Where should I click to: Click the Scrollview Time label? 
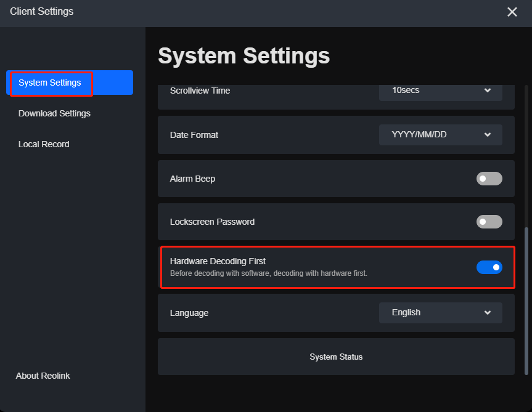click(200, 91)
